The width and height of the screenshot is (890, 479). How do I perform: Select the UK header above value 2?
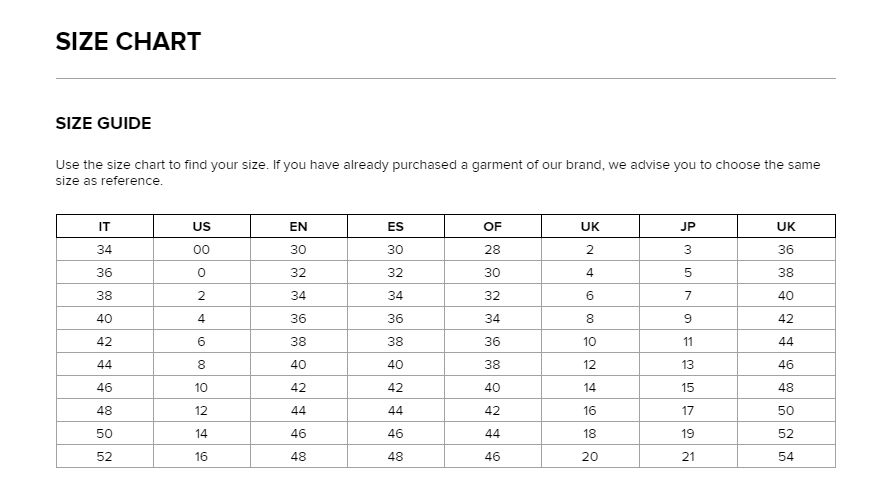pyautogui.click(x=590, y=226)
